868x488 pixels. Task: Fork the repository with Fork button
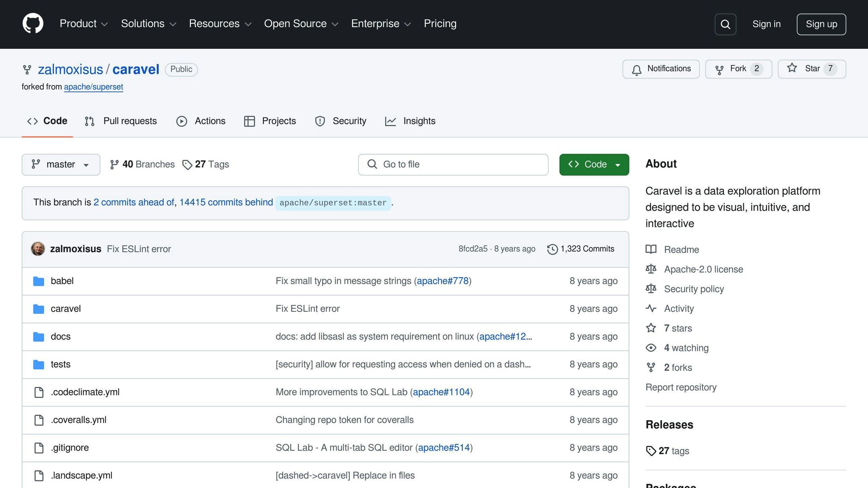point(738,69)
